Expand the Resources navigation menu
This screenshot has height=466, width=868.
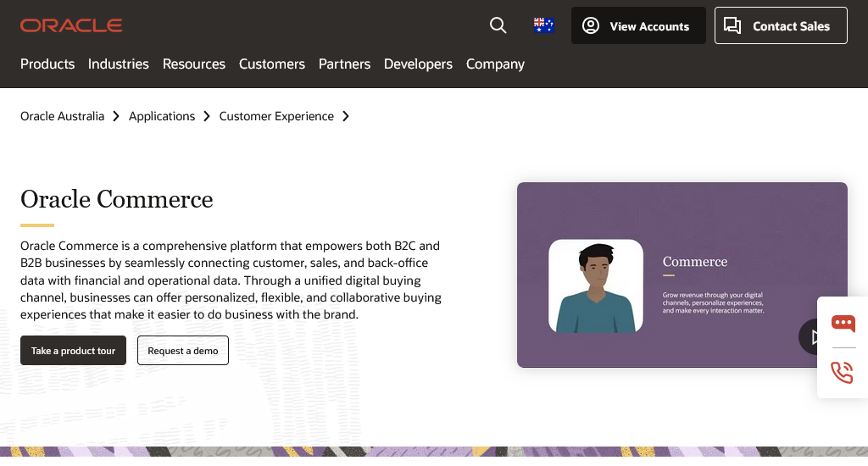194,64
